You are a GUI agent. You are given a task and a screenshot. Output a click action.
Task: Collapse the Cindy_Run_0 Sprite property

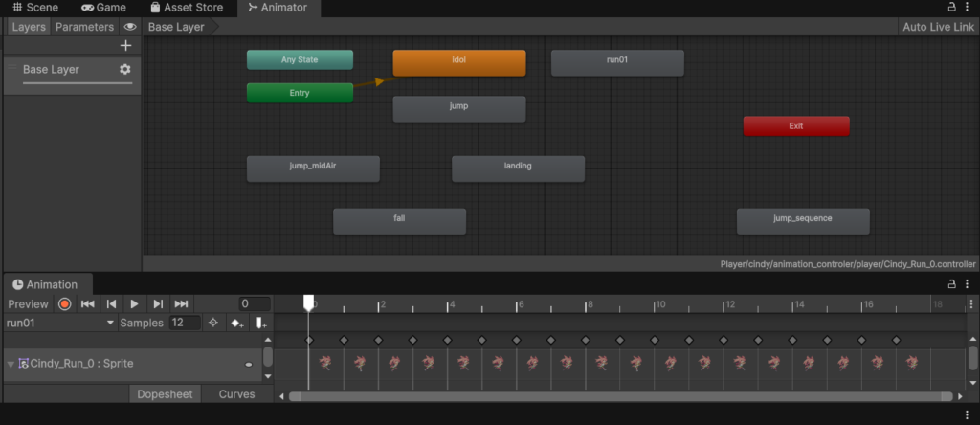coord(11,364)
